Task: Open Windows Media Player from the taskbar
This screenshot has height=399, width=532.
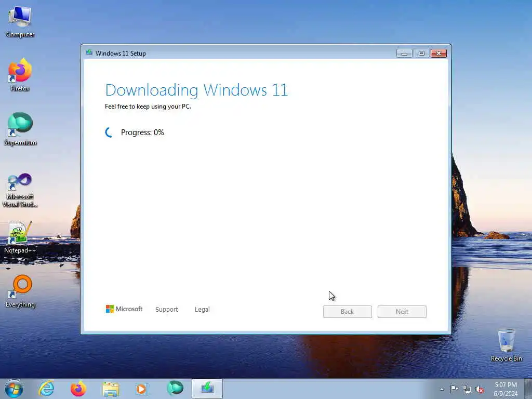Action: click(142, 389)
